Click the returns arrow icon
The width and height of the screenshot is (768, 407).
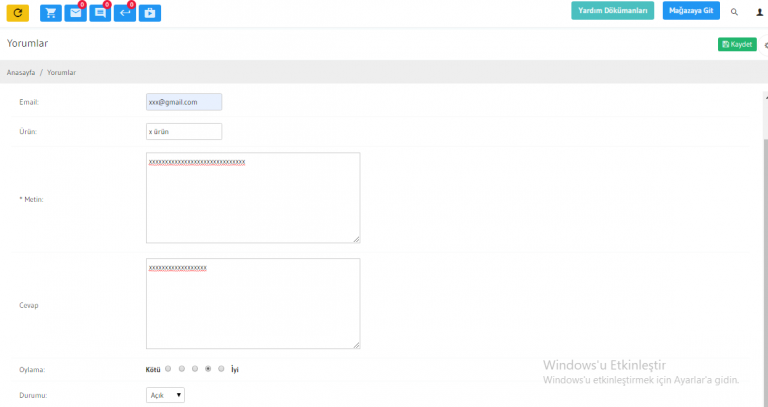(x=125, y=13)
